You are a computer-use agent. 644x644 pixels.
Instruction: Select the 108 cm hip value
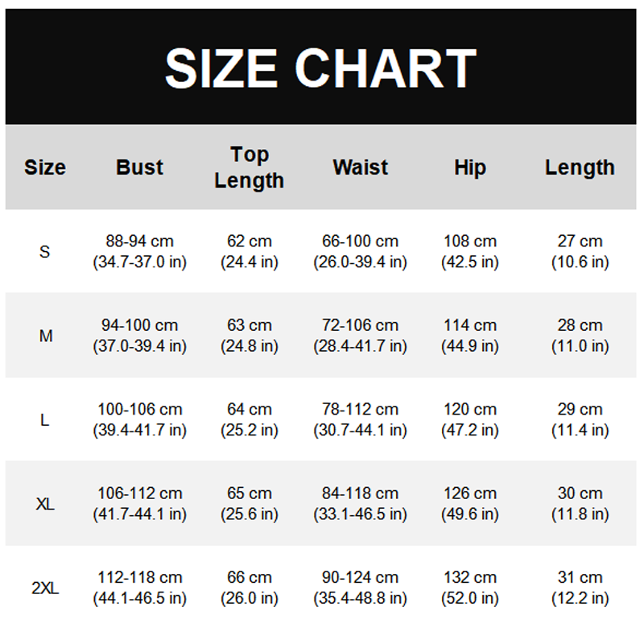pos(470,242)
